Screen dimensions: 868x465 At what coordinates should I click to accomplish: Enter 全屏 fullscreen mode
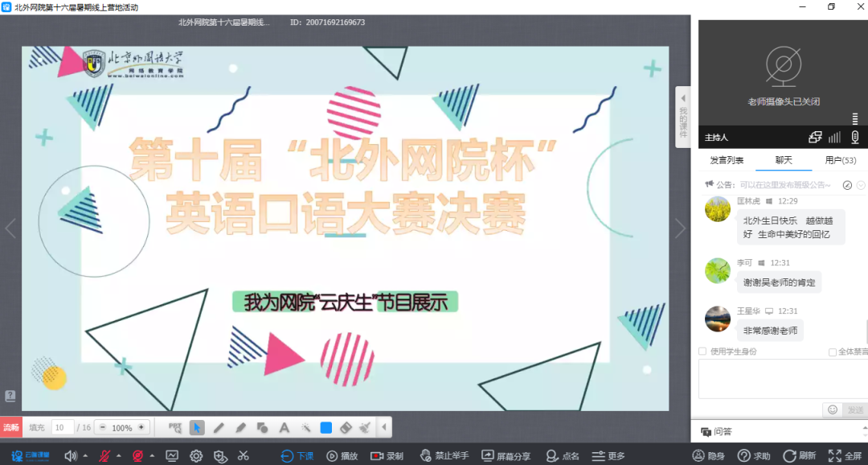[845, 455]
